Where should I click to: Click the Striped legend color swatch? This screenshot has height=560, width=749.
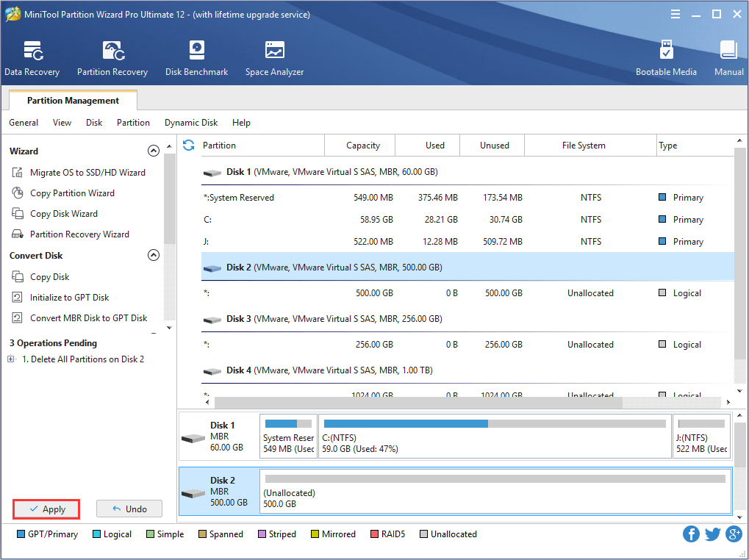[x=261, y=534]
